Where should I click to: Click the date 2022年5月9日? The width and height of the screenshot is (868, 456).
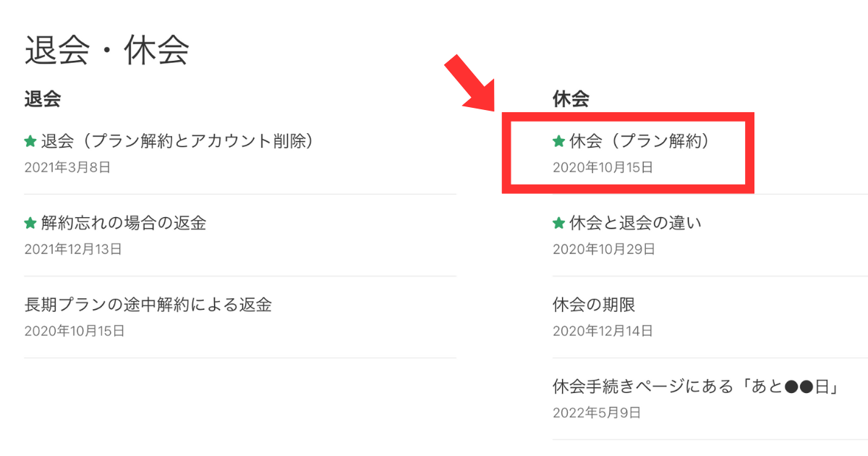597,413
